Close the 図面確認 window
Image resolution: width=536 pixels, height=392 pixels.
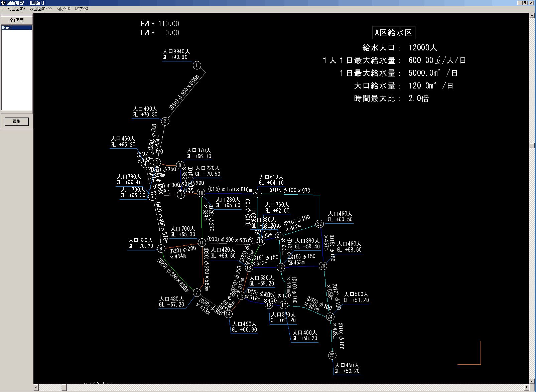(531, 3)
